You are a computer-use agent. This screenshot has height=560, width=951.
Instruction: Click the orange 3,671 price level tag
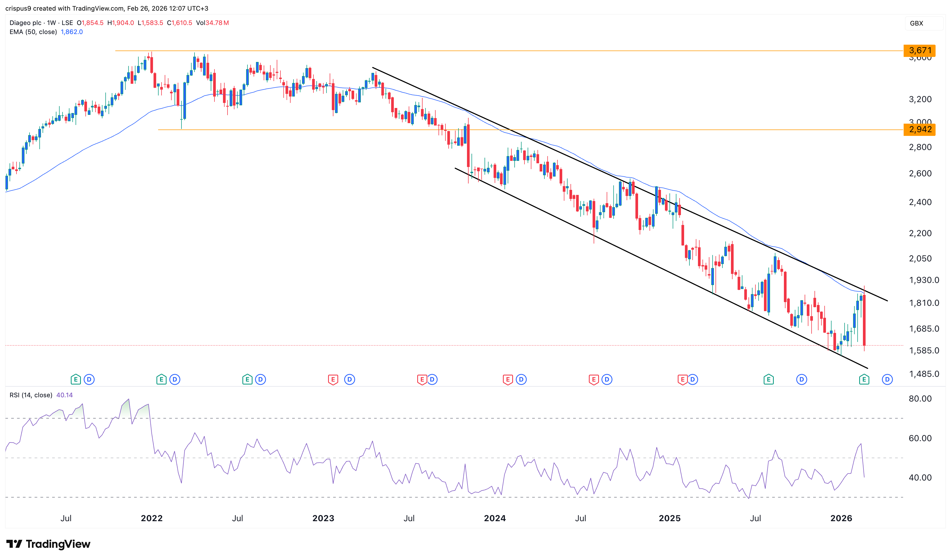coord(920,50)
